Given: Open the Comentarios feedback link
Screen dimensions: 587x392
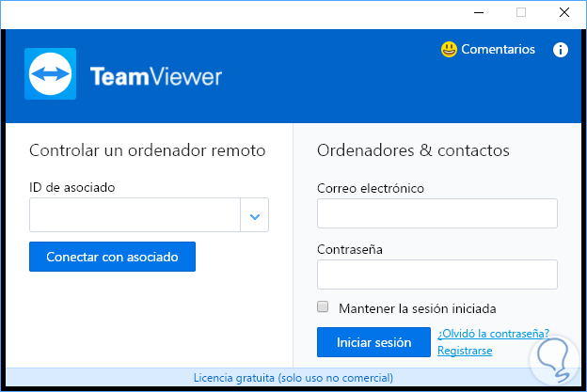Looking at the screenshot, I should 498,50.
